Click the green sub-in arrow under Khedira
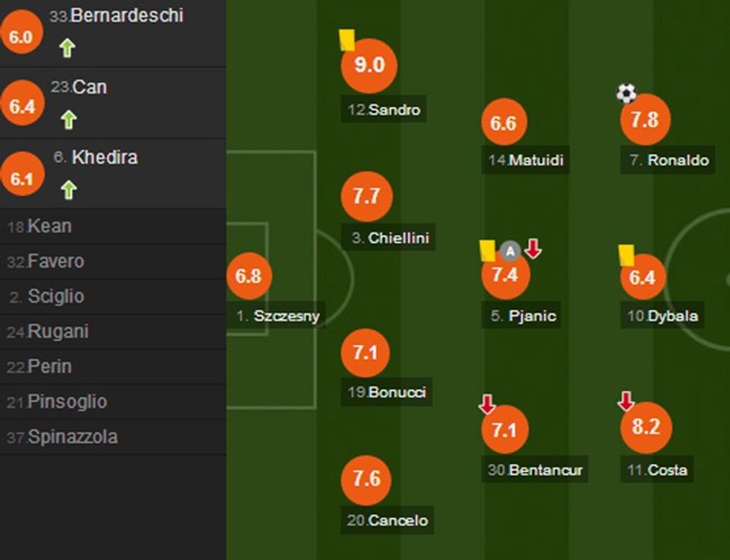The image size is (730, 560). pyautogui.click(x=69, y=190)
